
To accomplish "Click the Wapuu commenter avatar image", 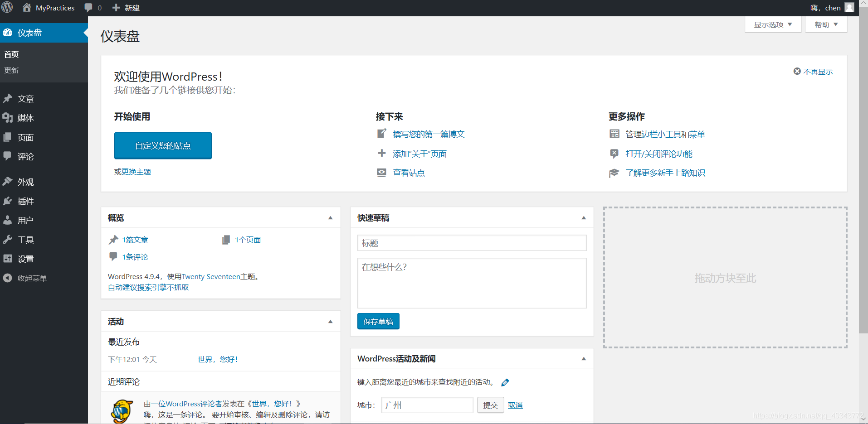I will pyautogui.click(x=122, y=411).
